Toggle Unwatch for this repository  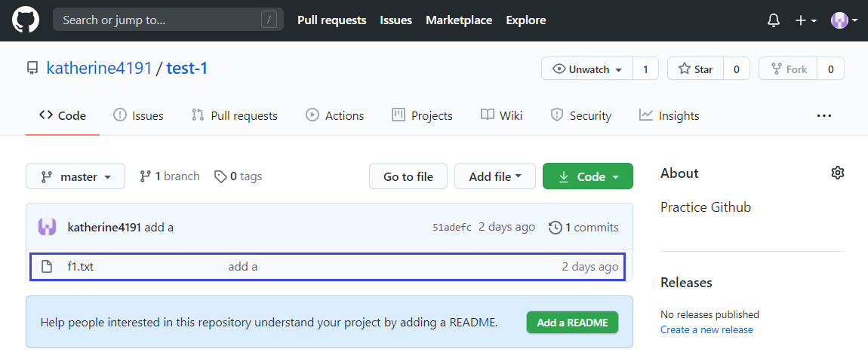[x=586, y=69]
